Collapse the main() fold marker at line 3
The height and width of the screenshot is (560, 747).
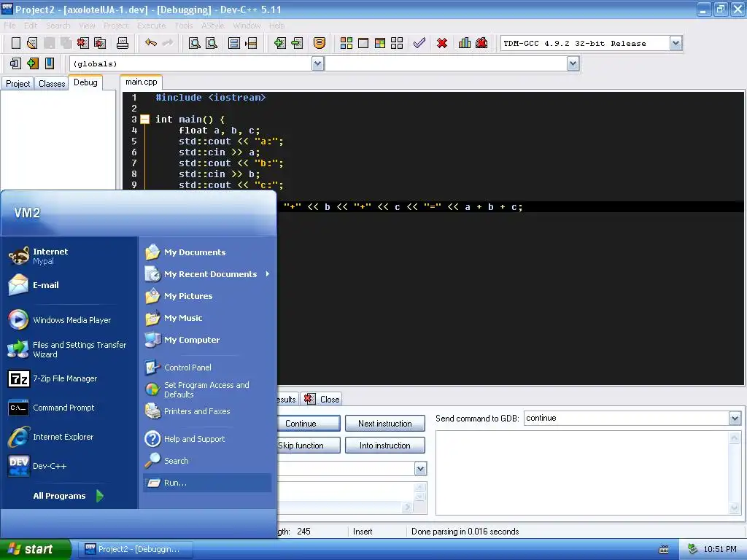pos(145,120)
